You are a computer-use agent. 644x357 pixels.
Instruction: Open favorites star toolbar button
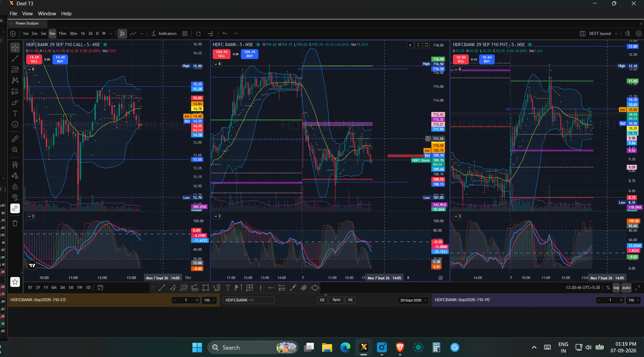[15, 282]
